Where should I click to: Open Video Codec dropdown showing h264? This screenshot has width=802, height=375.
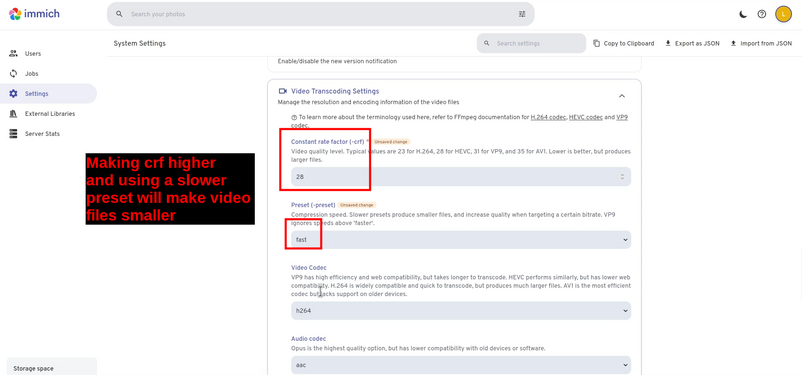tap(461, 311)
